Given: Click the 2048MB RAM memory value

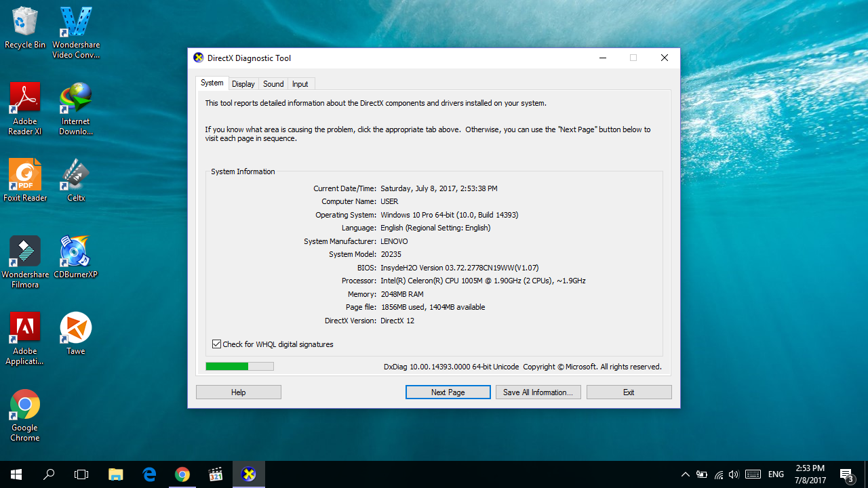Looking at the screenshot, I should tap(402, 294).
